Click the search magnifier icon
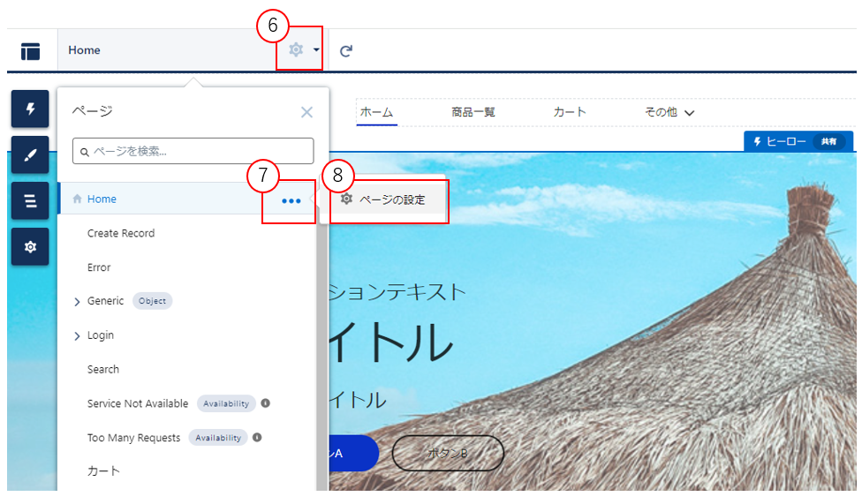The height and width of the screenshot is (504, 862). click(85, 152)
